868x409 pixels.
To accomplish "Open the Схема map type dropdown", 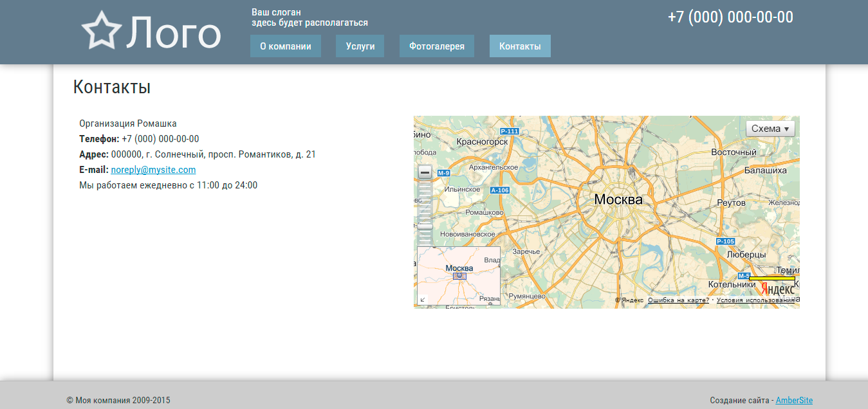I will [x=770, y=129].
